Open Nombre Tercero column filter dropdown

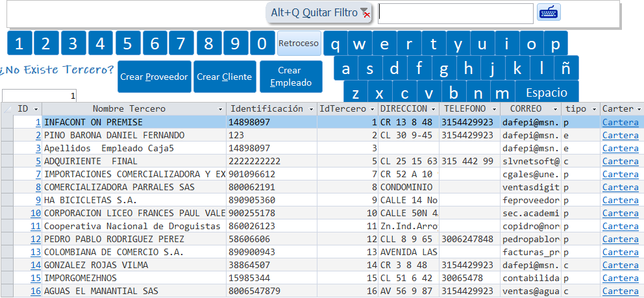221,109
